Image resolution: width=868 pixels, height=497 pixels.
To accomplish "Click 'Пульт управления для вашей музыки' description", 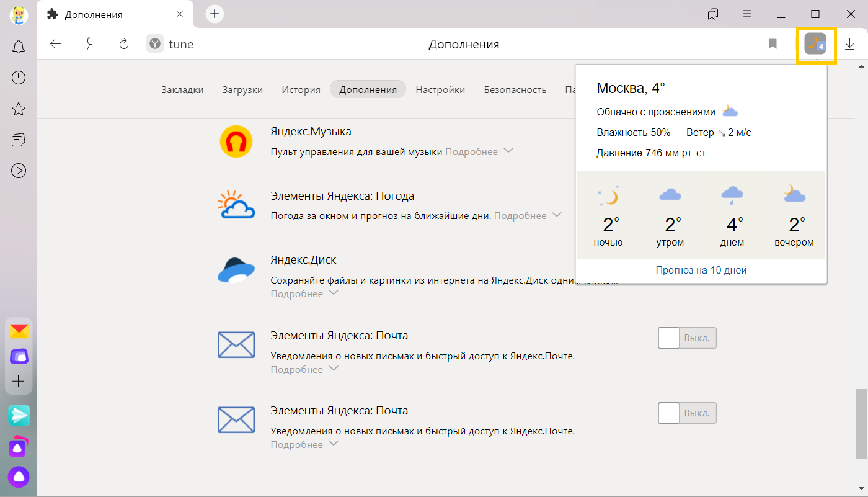I will 356,151.
